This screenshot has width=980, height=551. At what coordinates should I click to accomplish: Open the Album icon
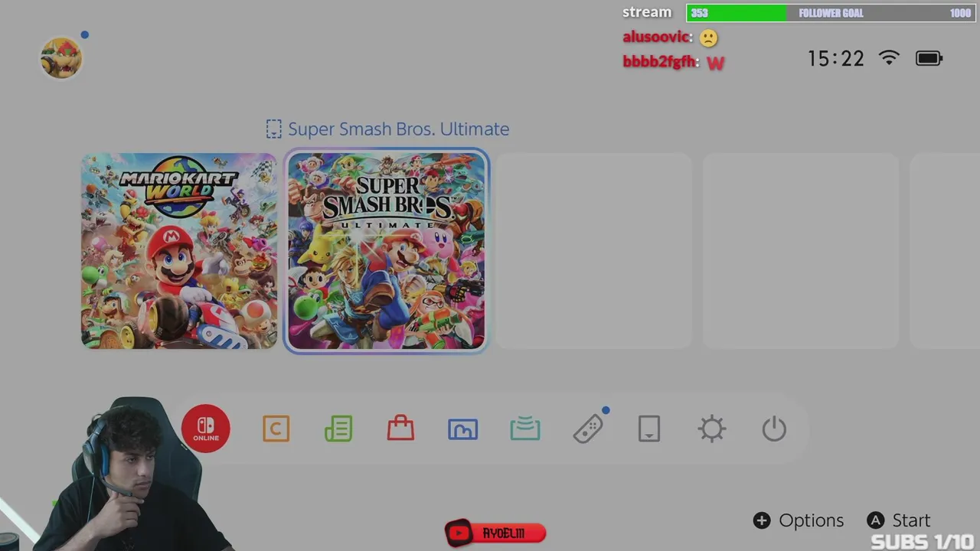(463, 429)
